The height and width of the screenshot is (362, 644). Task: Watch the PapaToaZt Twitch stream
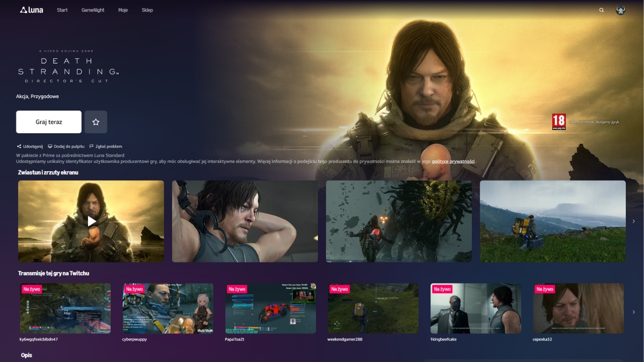pyautogui.click(x=270, y=308)
